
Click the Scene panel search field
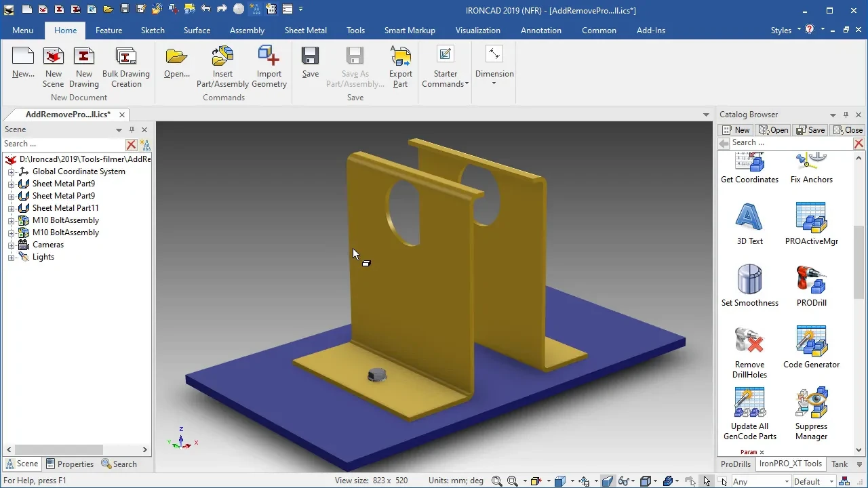[x=64, y=144]
